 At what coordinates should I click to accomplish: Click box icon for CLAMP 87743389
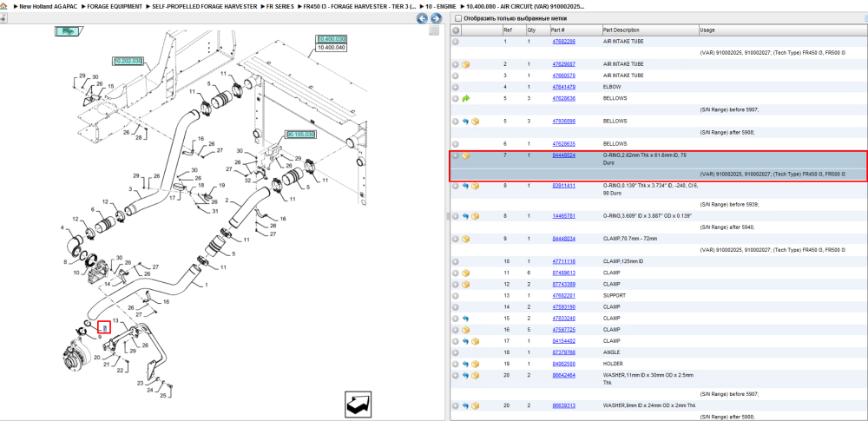click(x=465, y=284)
